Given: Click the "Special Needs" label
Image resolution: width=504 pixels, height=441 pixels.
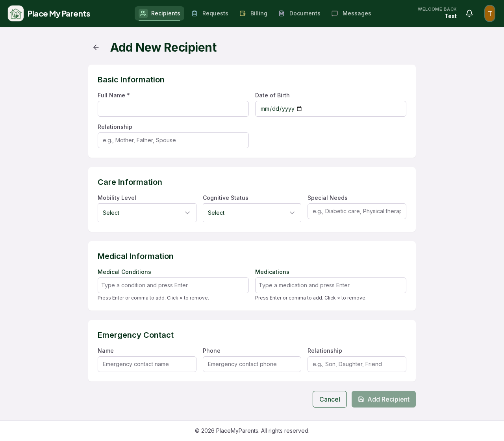Looking at the screenshot, I should tap(328, 198).
